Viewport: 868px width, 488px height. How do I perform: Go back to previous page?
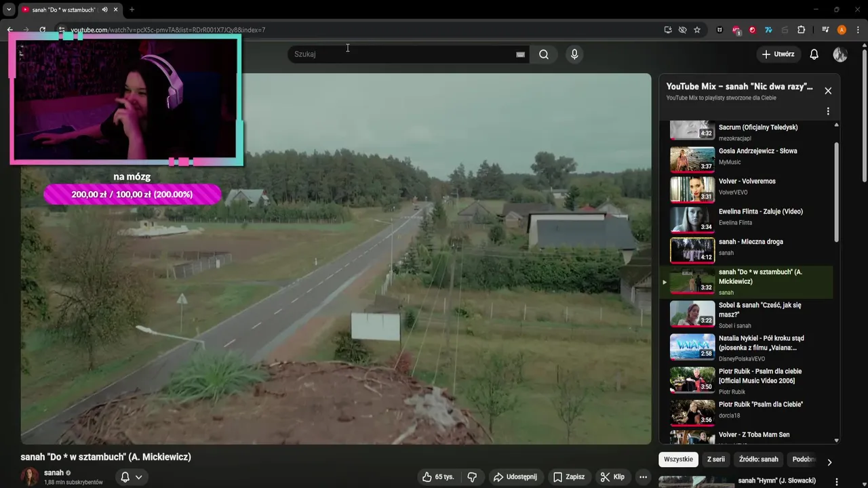[x=9, y=30]
